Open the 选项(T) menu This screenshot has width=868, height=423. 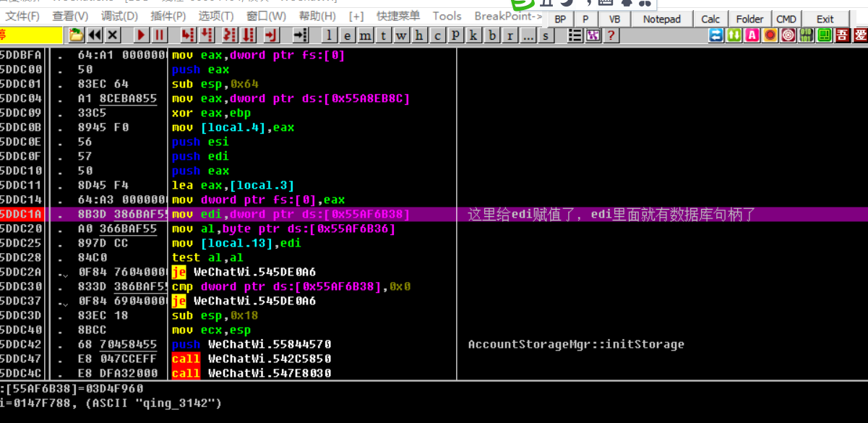(x=216, y=16)
